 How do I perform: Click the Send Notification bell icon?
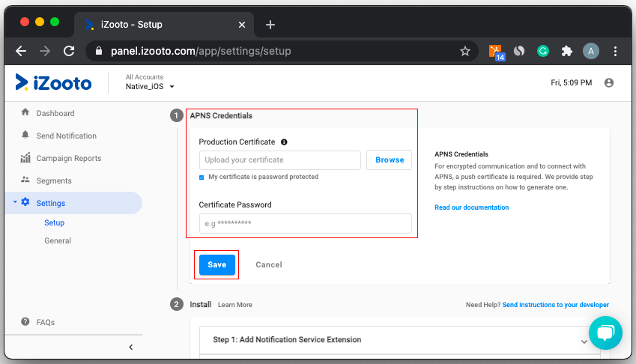pos(25,135)
